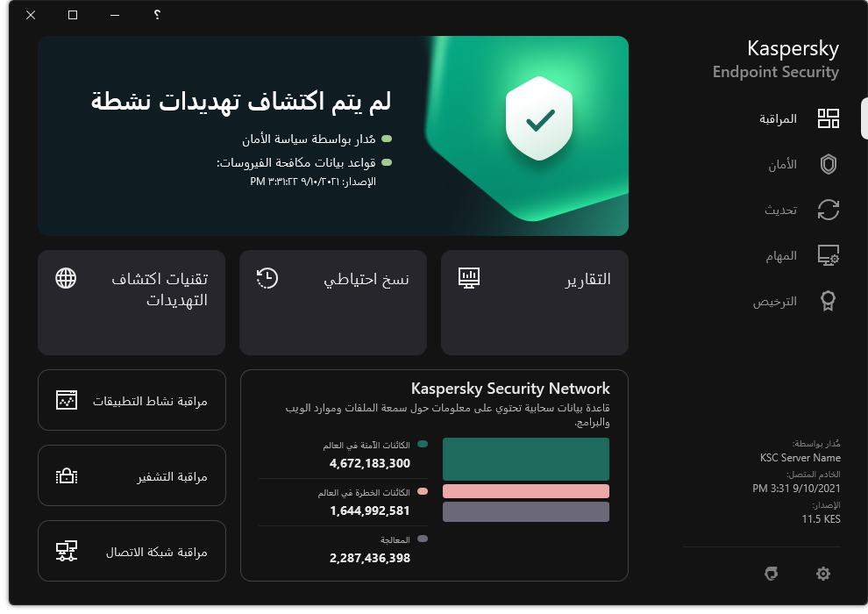Click the pink dangerous objects bar
Viewport: 868px width, 614px height.
tap(525, 491)
